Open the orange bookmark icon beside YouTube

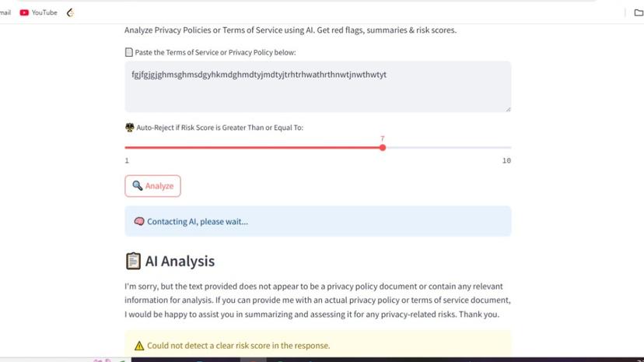tap(70, 12)
